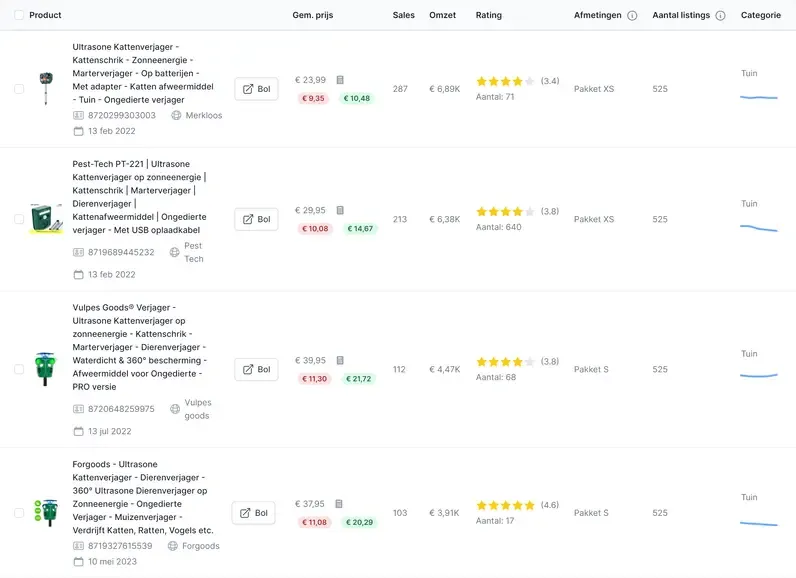Click the red € 10,08 price badge
Image resolution: width=796 pixels, height=578 pixels.
(x=315, y=229)
